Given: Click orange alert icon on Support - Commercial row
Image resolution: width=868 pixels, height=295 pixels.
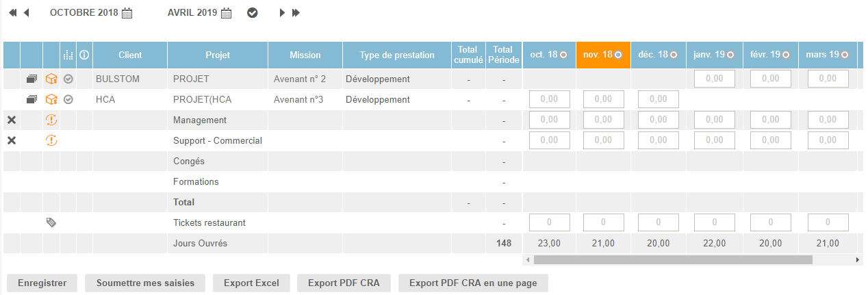Looking at the screenshot, I should (51, 141).
